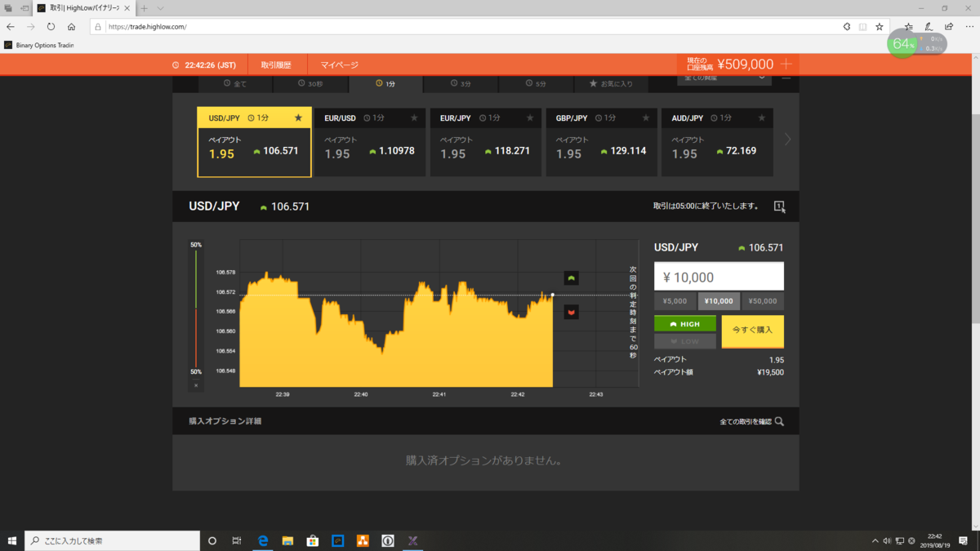The image size is (980, 551).
Task: Show hidden system tray icons
Action: click(875, 540)
